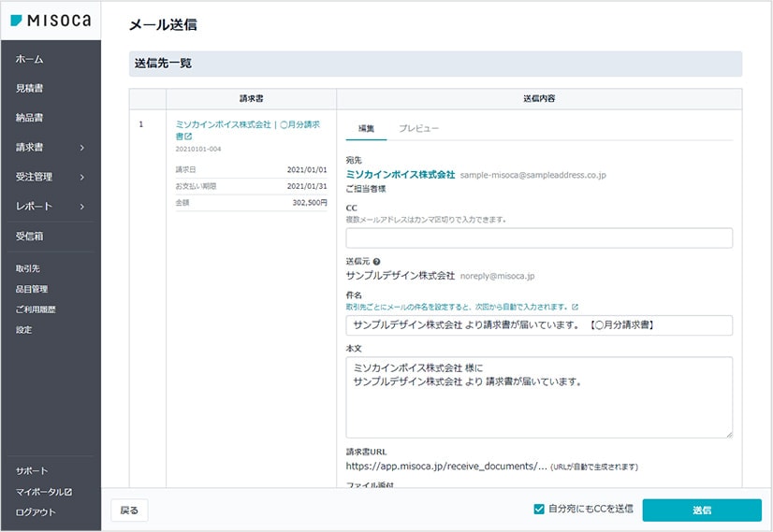Screen dimensions: 773x532
Task: Go to ホーム in sidebar
Action: [30, 59]
